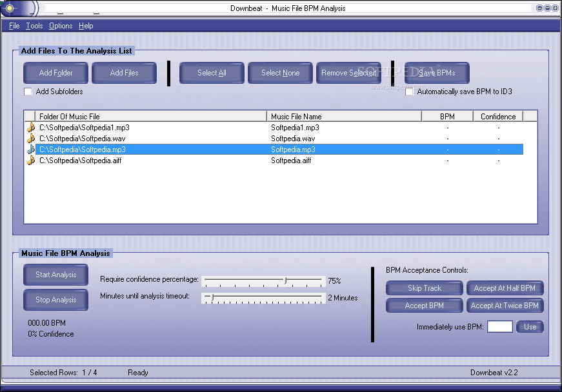Sort by Music File Name column
Viewport: 562px width, 392px height.
[344, 116]
